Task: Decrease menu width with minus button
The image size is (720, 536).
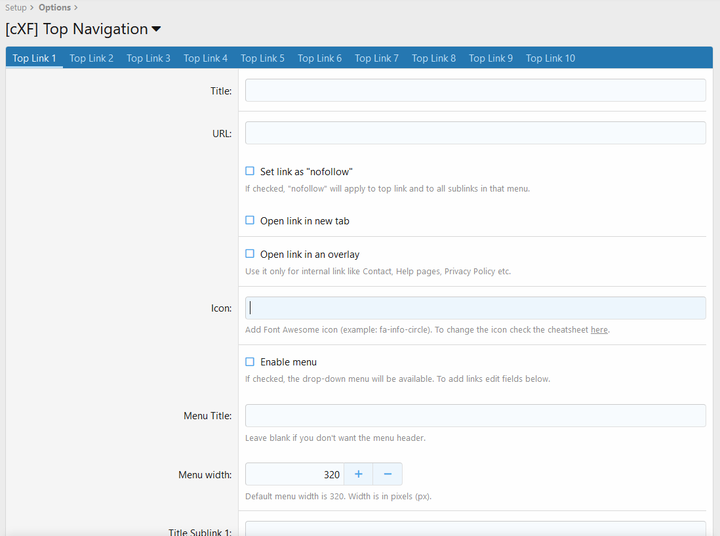Action: click(x=387, y=474)
